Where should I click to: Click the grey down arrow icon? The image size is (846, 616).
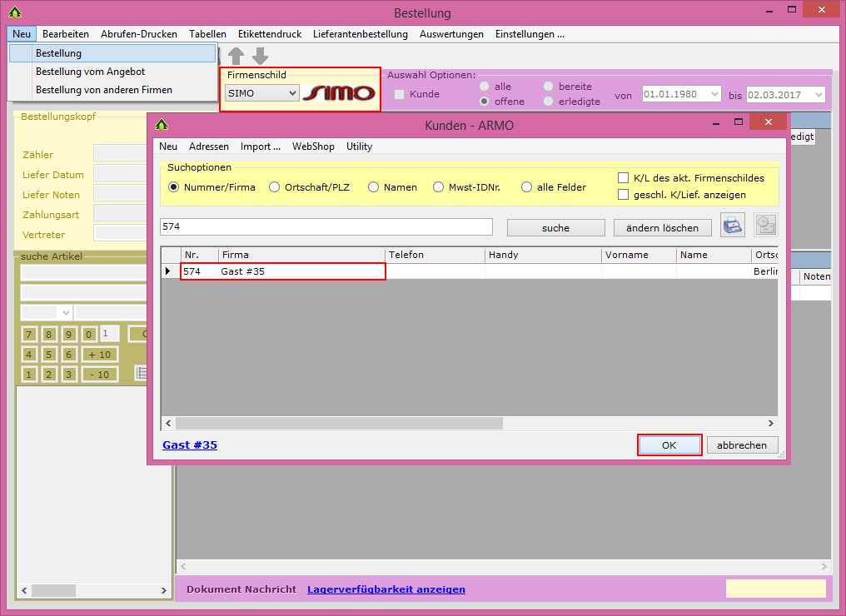[x=260, y=56]
